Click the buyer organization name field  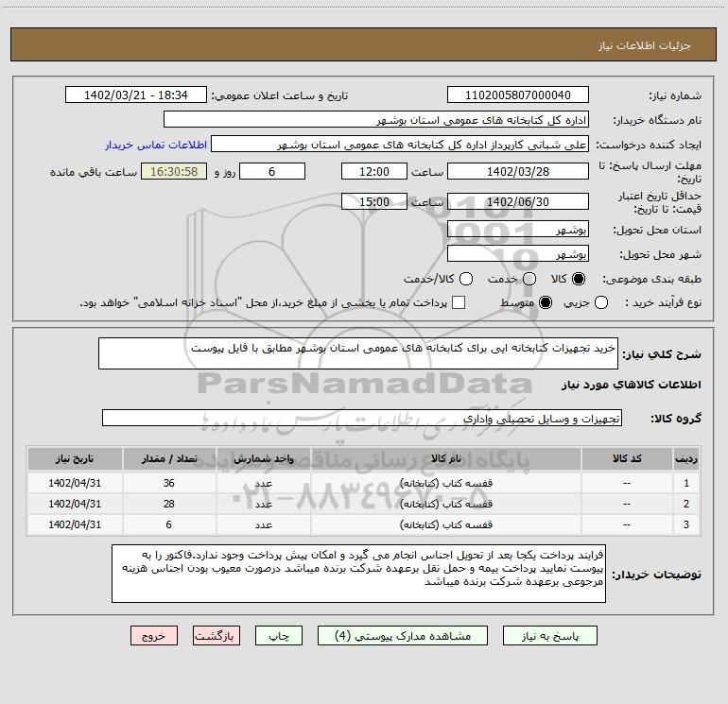point(376,120)
